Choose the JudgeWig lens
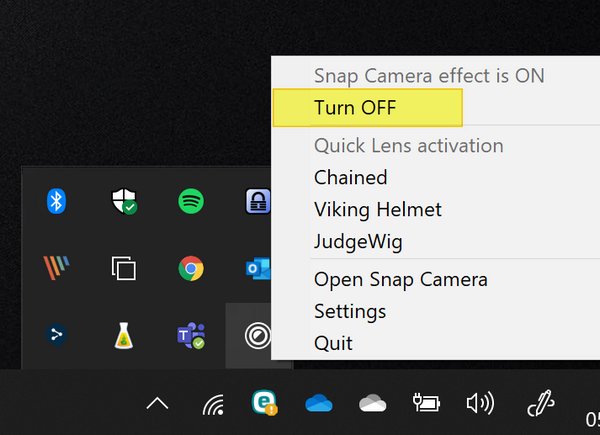This screenshot has width=600, height=435. [357, 241]
